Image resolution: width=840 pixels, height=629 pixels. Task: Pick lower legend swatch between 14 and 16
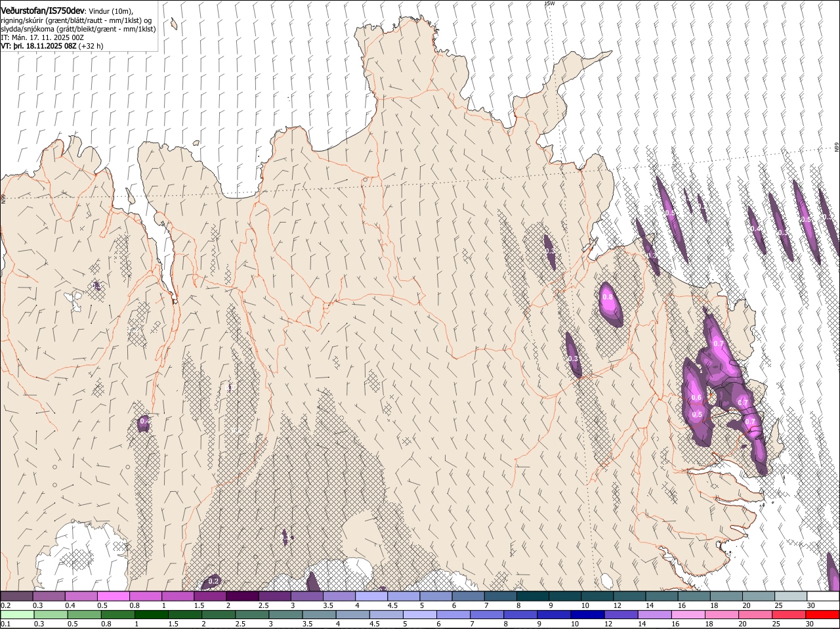tap(655, 615)
